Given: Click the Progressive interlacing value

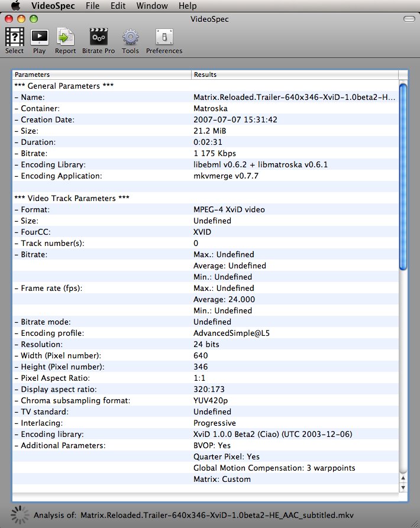Looking at the screenshot, I should [215, 423].
